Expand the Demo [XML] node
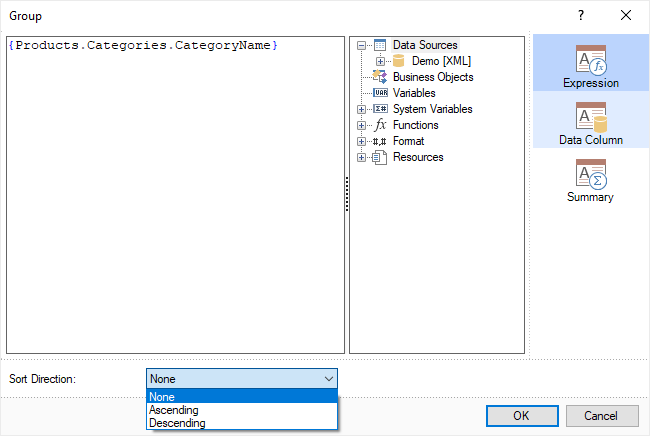650x436 pixels. [380, 61]
